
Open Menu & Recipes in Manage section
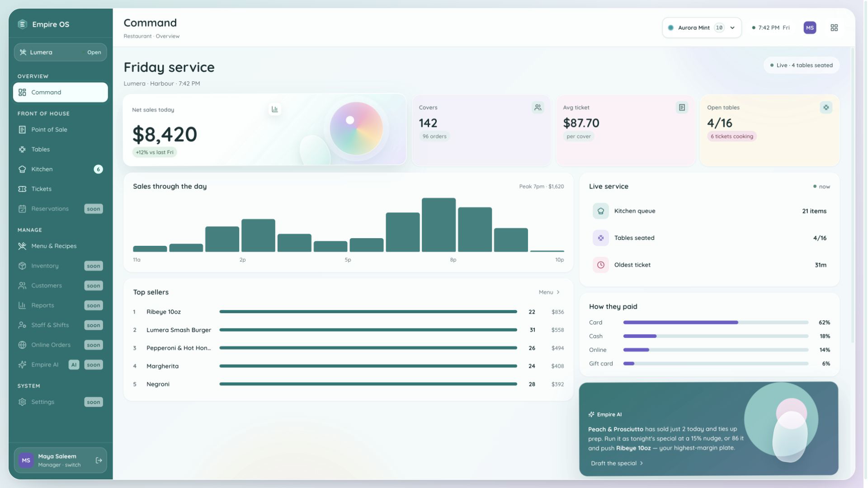pos(60,246)
